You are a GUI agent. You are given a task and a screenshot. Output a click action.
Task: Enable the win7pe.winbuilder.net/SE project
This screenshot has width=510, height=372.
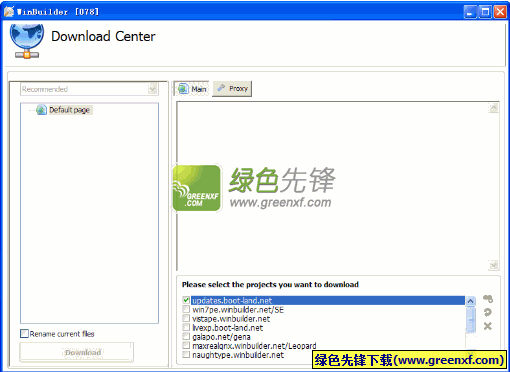(186, 309)
